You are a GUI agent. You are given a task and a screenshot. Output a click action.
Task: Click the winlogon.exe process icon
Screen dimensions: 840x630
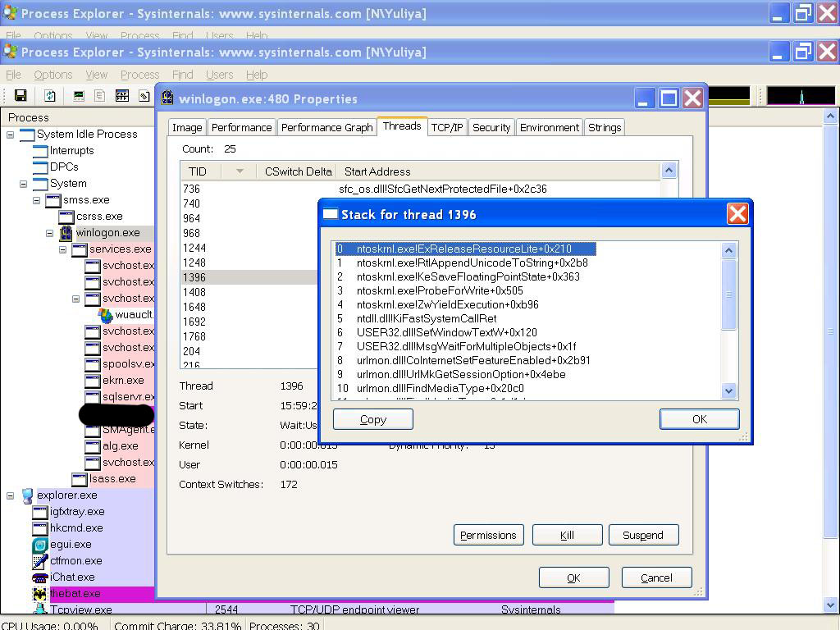66,233
